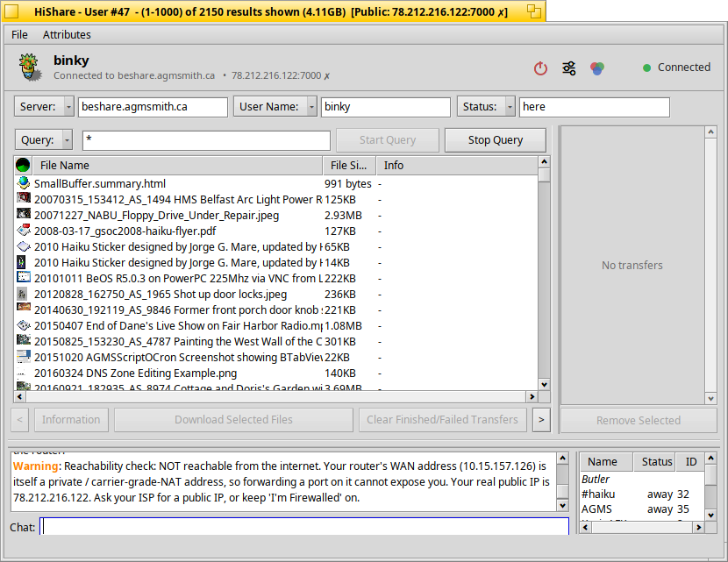The image size is (728, 562).
Task: Select 20160324 DNS Zone Editing Example.png row
Action: coord(276,373)
